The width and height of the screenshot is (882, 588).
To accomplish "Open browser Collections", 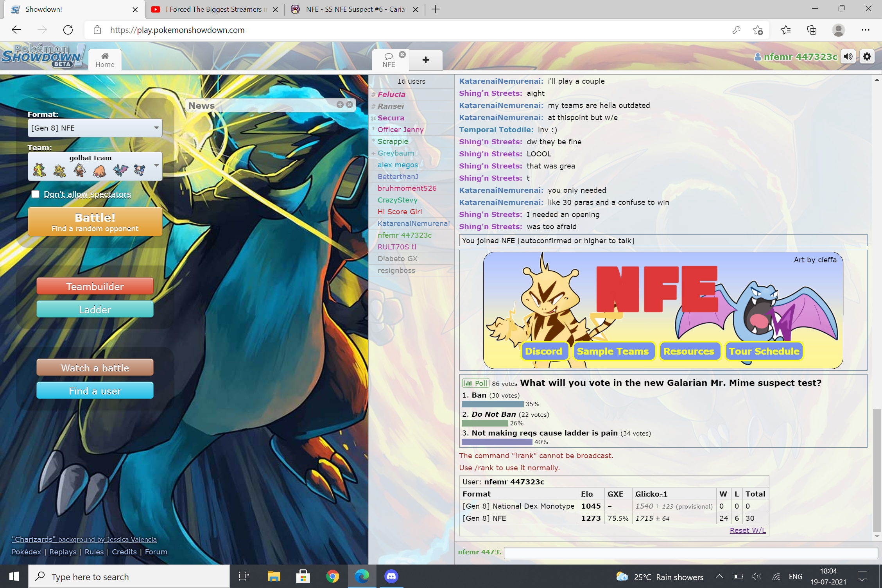I will coord(812,30).
